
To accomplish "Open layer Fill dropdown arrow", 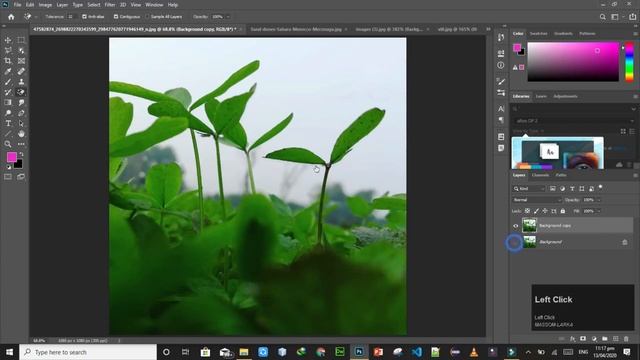I will pyautogui.click(x=599, y=211).
